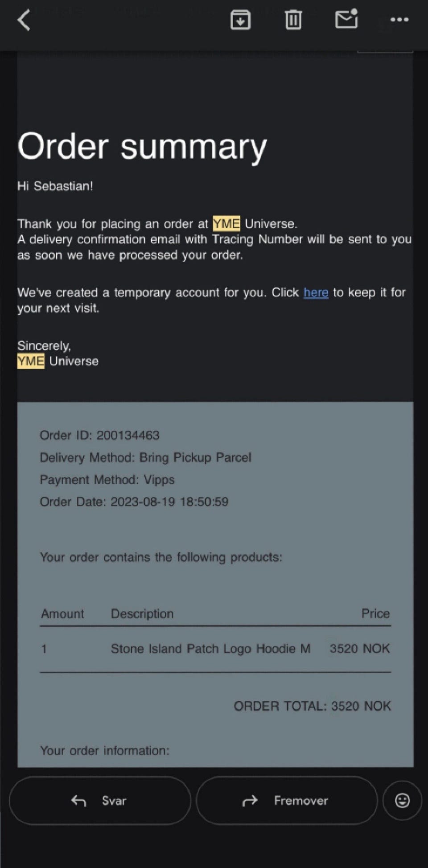Open the three-dot more options menu

399,20
